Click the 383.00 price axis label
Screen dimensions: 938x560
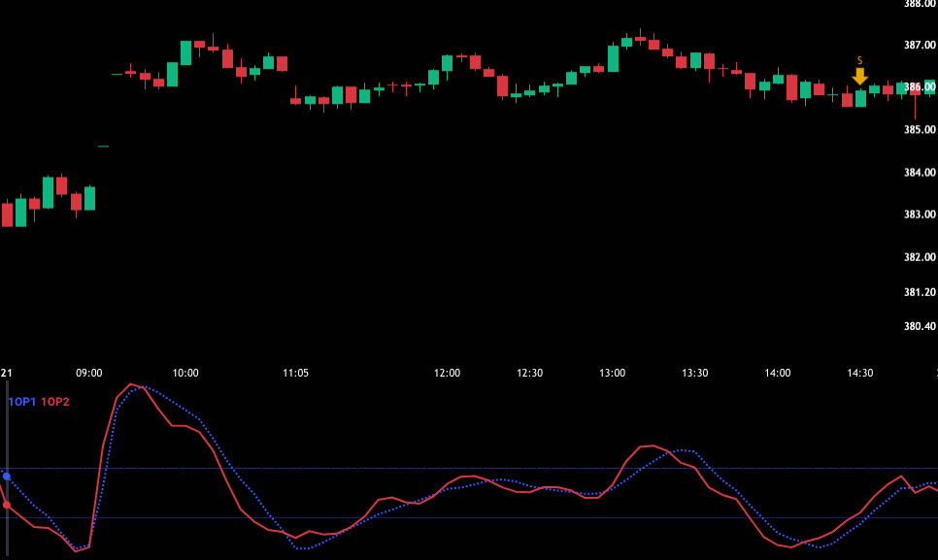coord(920,214)
